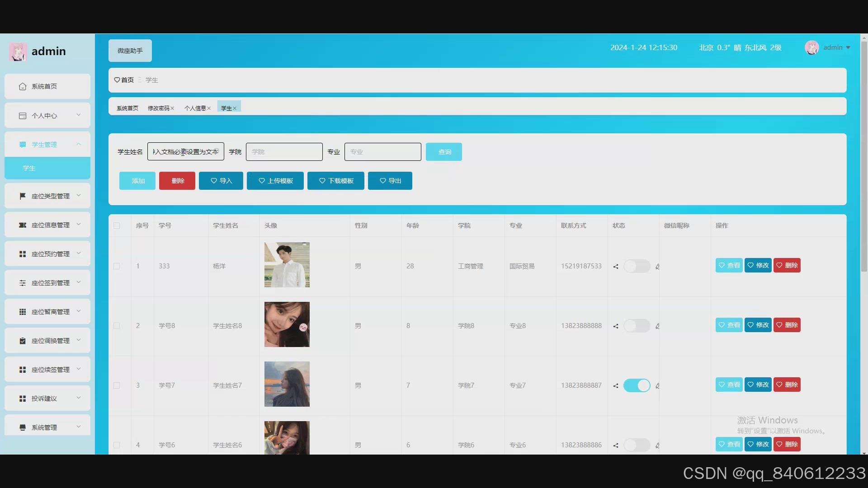868x488 pixels.
Task: Click the sliders icon for 座位签到管理
Action: pos(23,283)
